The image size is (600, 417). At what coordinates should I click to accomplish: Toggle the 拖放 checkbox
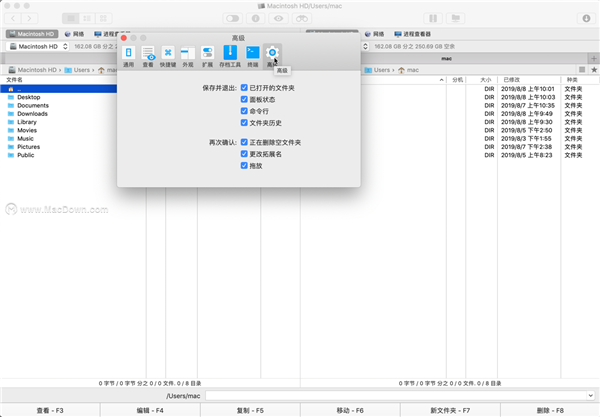click(244, 166)
